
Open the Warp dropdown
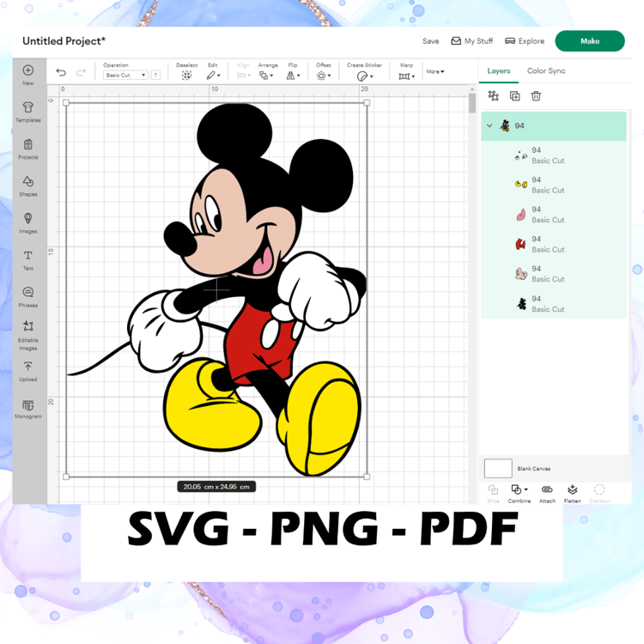coord(407,76)
